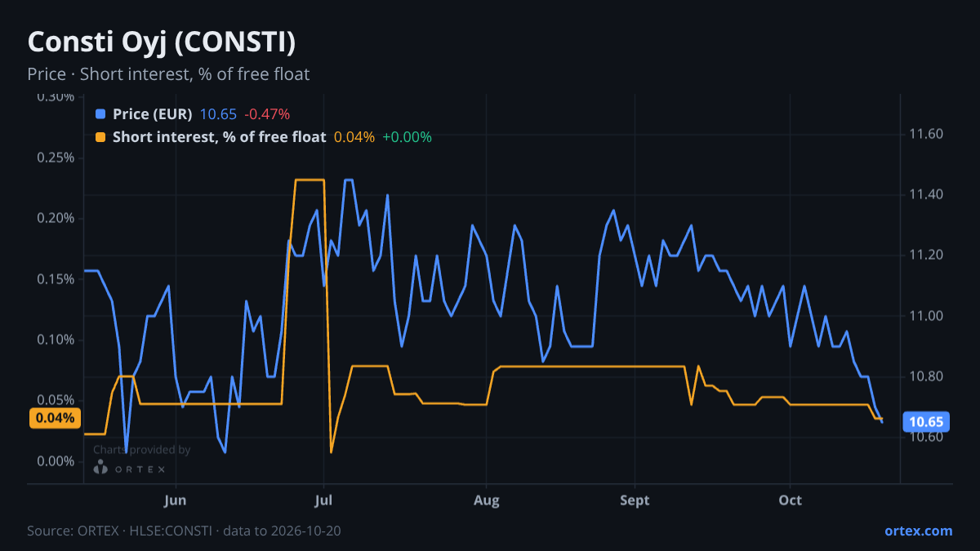Image resolution: width=980 pixels, height=551 pixels.
Task: Click the '0.00%' left axis label
Action: (56, 461)
